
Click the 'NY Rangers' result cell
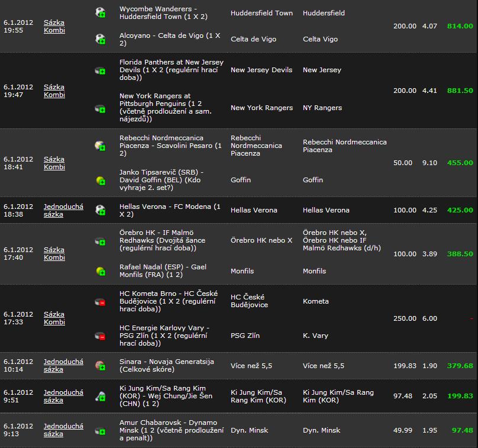tap(322, 108)
